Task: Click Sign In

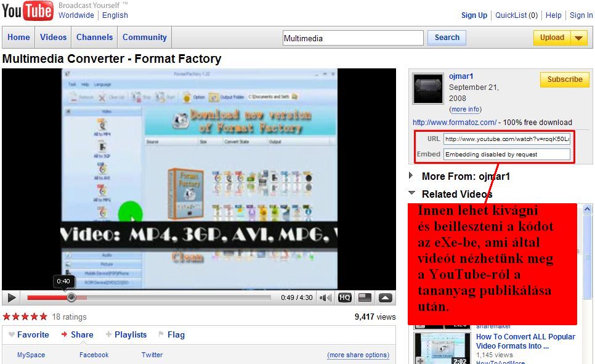Action: [x=581, y=15]
